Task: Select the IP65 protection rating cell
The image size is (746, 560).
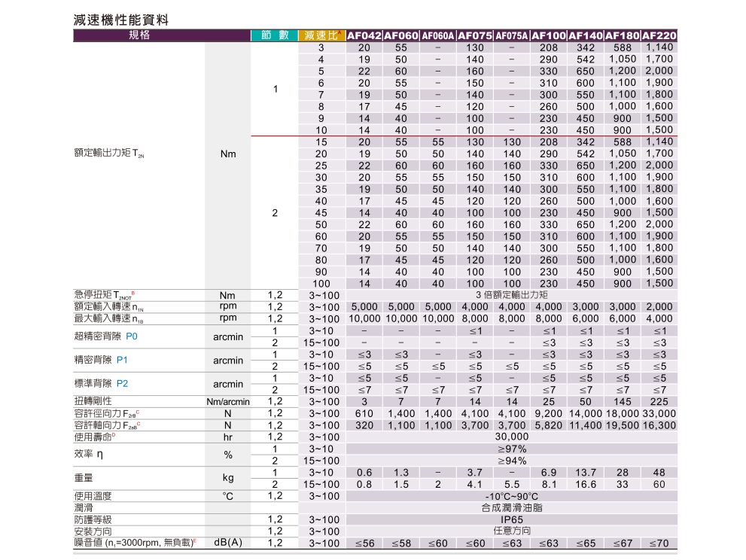Action: tap(511, 519)
